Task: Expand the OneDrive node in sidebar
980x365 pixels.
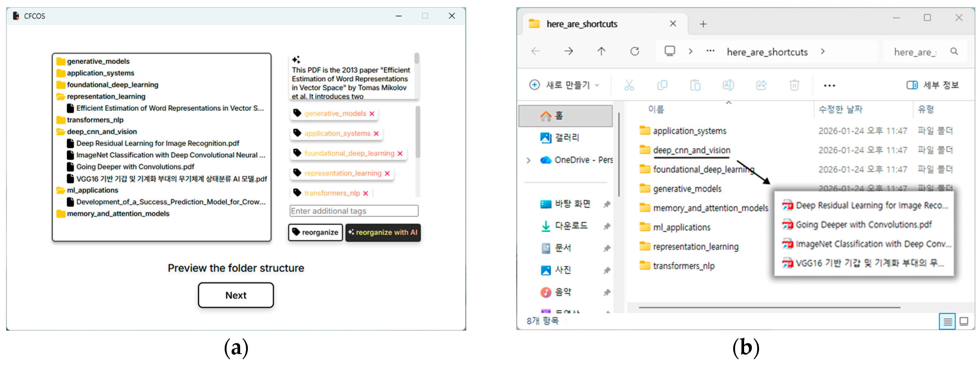Action: (528, 160)
